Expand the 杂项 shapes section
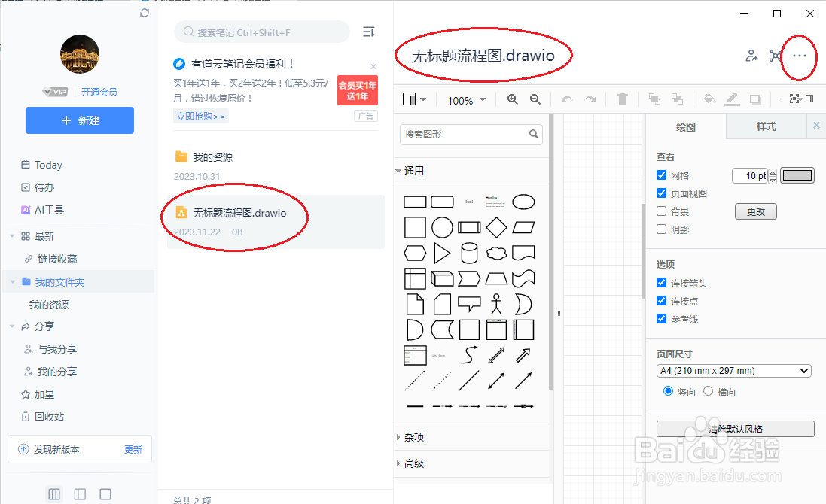 click(398, 436)
